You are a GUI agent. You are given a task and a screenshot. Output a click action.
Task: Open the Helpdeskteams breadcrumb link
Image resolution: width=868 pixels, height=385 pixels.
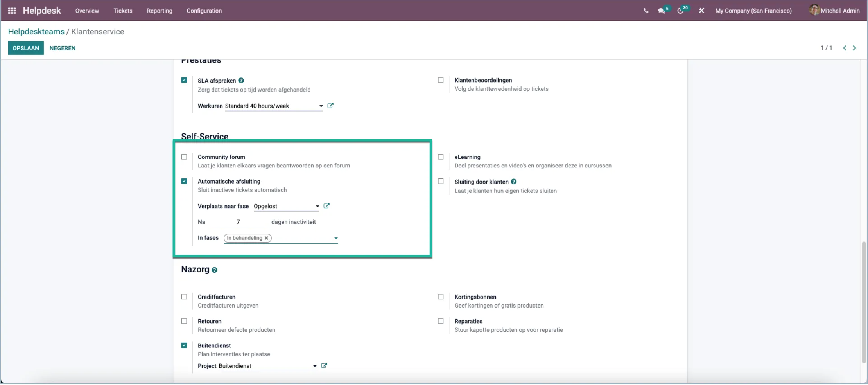(36, 31)
